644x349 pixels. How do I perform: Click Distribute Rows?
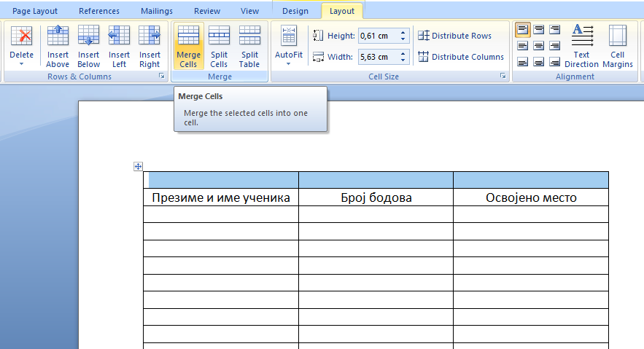click(x=454, y=36)
